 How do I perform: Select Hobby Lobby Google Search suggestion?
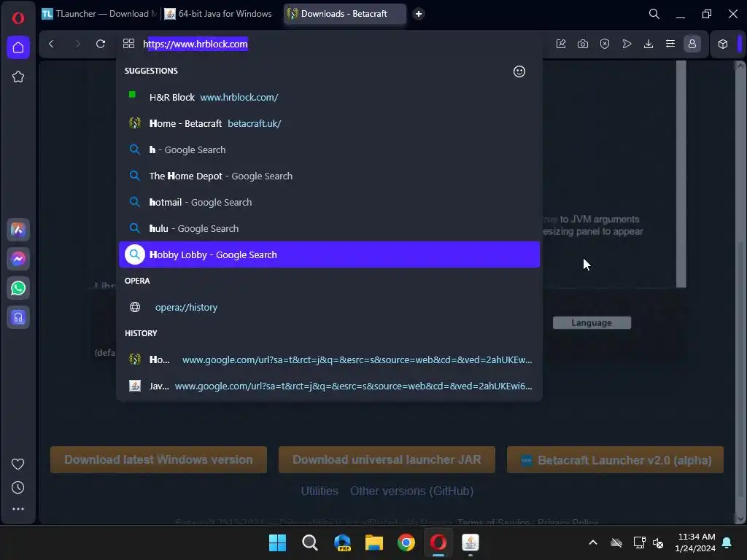(329, 254)
